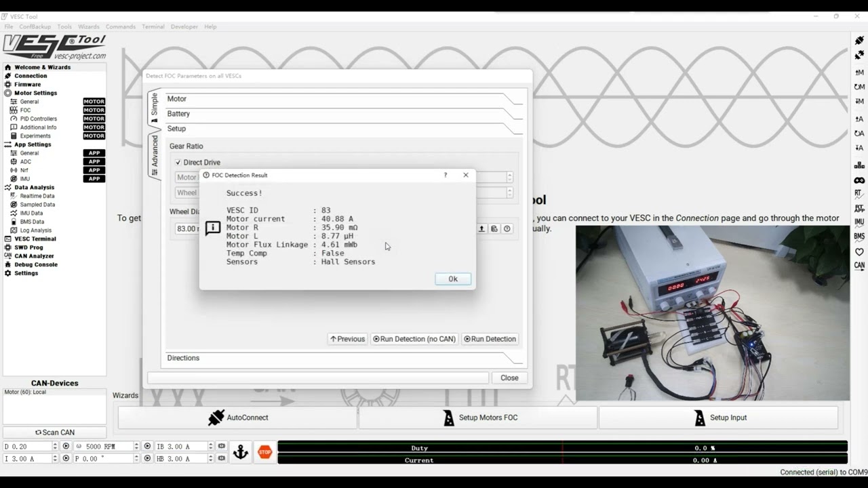Click the Run Detection button
Viewport: 868px width, 488px height.
click(490, 339)
